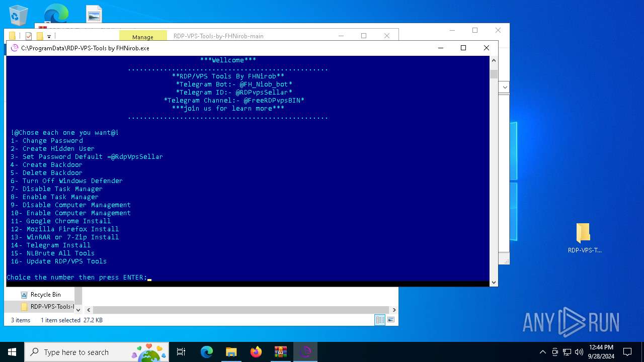This screenshot has width=644, height=362.
Task: Open the Recycle Bin desktop icon
Action: [19, 15]
